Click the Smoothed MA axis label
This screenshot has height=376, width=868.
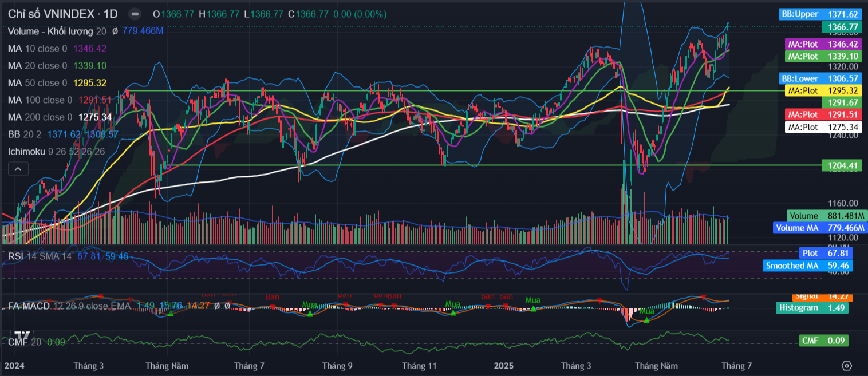pyautogui.click(x=792, y=266)
